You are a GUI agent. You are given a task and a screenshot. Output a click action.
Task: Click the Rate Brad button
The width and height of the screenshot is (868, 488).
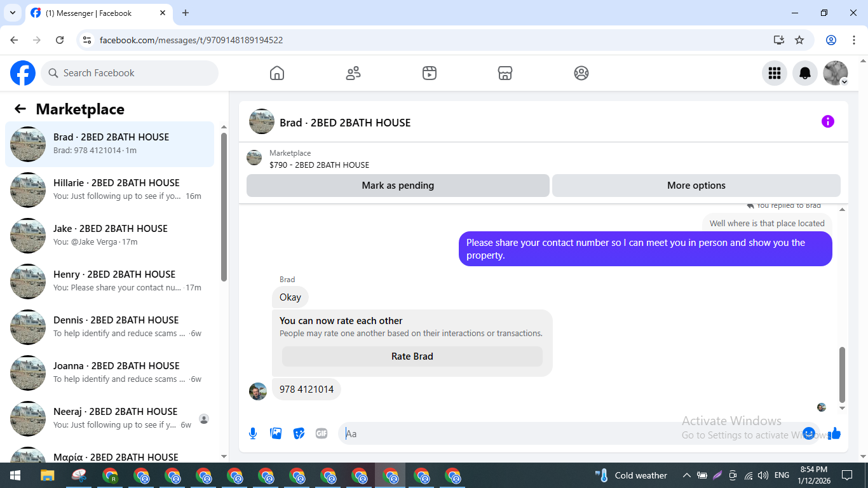pyautogui.click(x=412, y=356)
